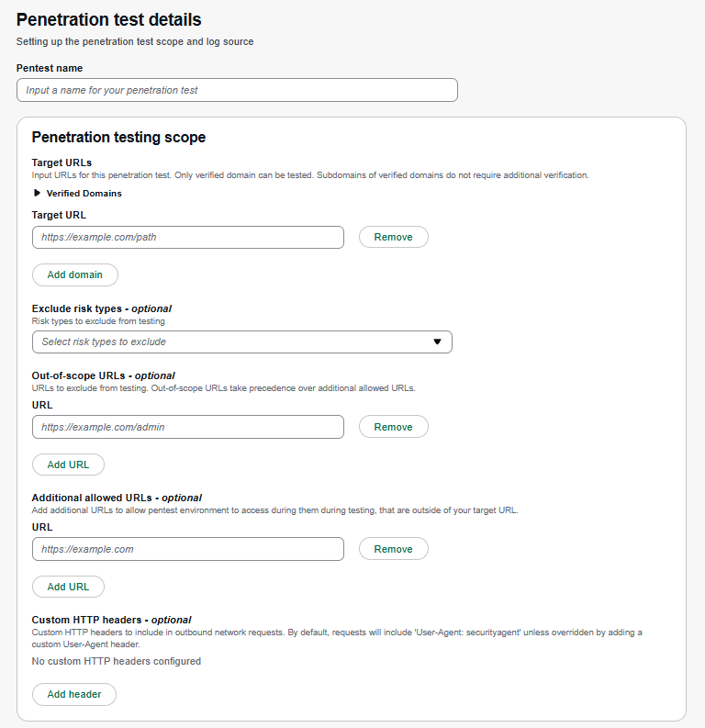Add URL under Out-of-scope URLs
Image resolution: width=705 pixels, height=728 pixels.
(68, 465)
